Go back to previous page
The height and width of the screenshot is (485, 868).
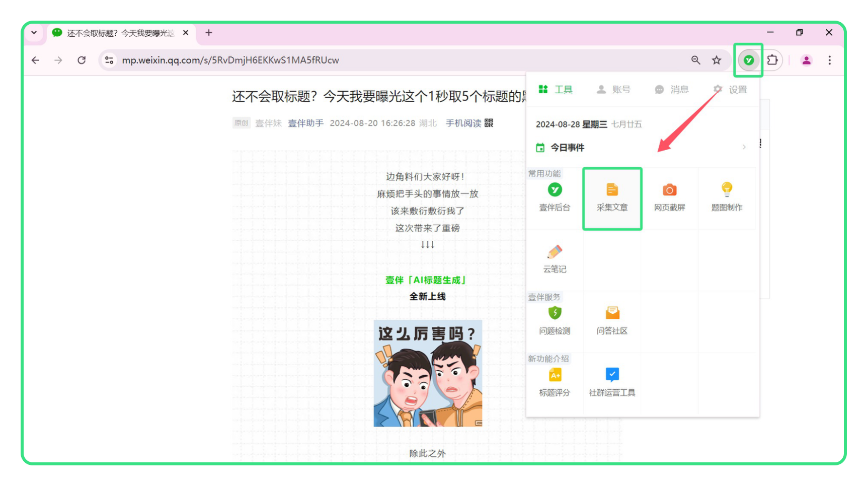click(35, 60)
